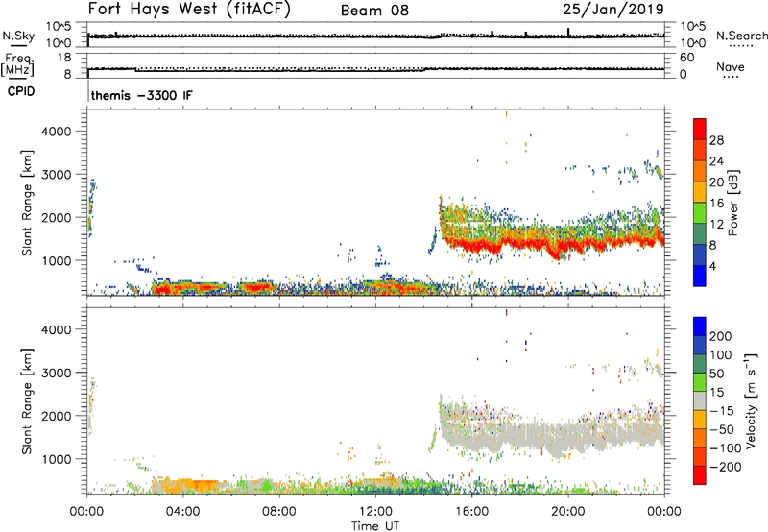Click the 1000 tick in Velocity panel
Screen dimensions: 768x532
(x=57, y=459)
